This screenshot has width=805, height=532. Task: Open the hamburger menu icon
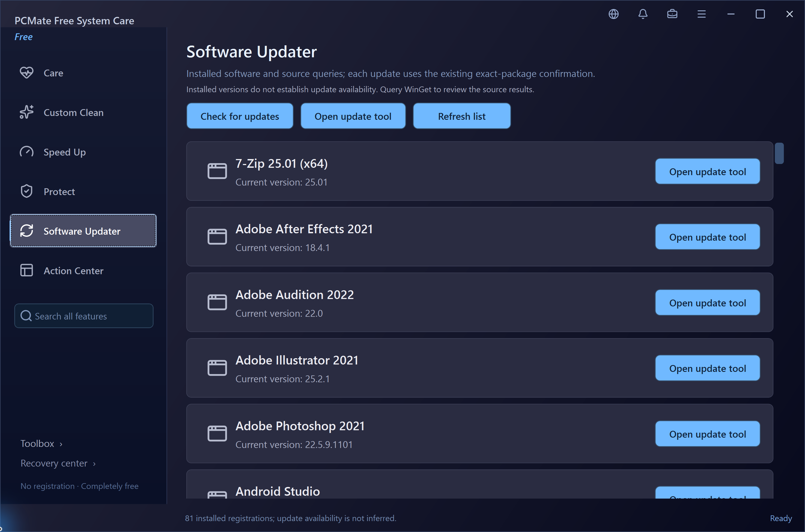pyautogui.click(x=702, y=14)
